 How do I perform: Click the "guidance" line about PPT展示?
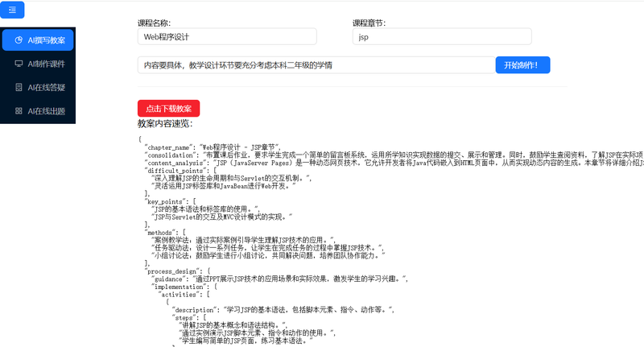tap(279, 279)
